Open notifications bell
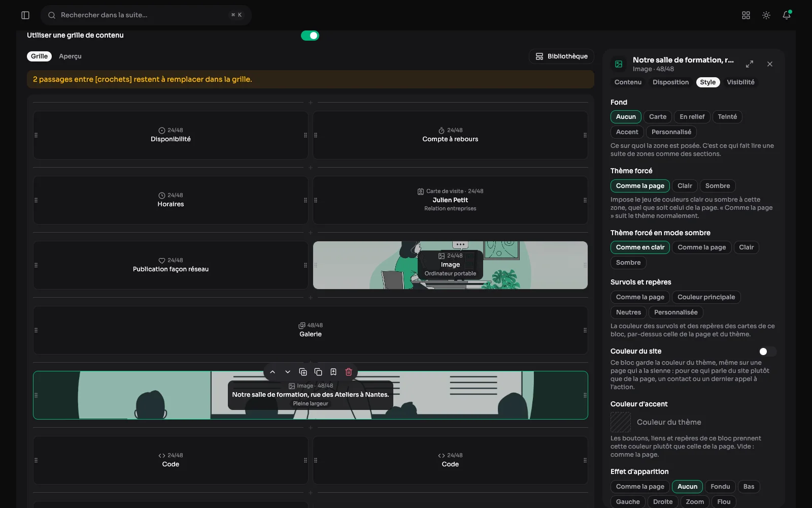The image size is (812, 508). (x=787, y=15)
